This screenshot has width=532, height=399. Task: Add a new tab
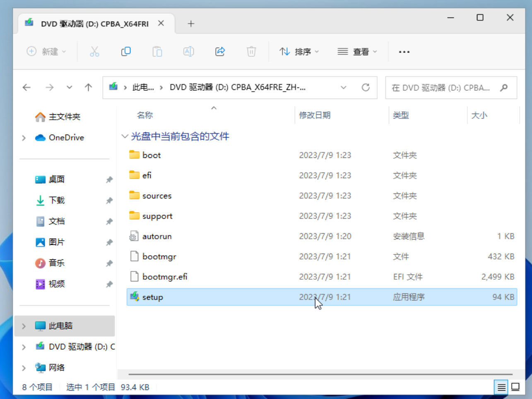191,24
